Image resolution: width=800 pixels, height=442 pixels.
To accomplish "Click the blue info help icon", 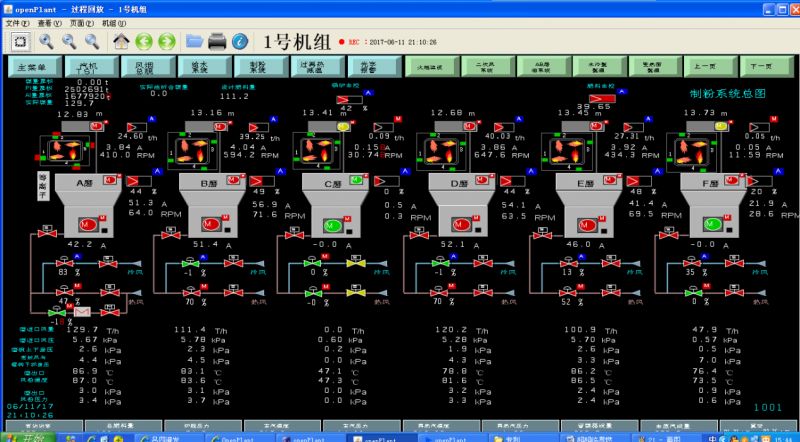I will (x=240, y=41).
